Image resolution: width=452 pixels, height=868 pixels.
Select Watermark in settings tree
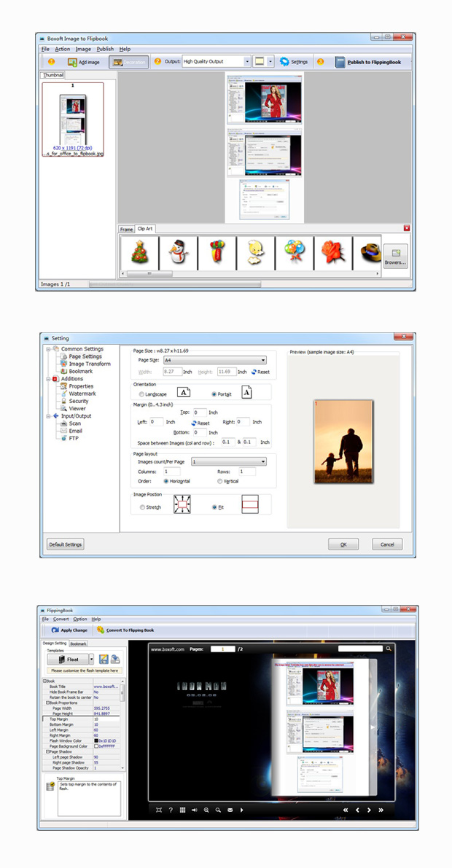click(x=82, y=394)
